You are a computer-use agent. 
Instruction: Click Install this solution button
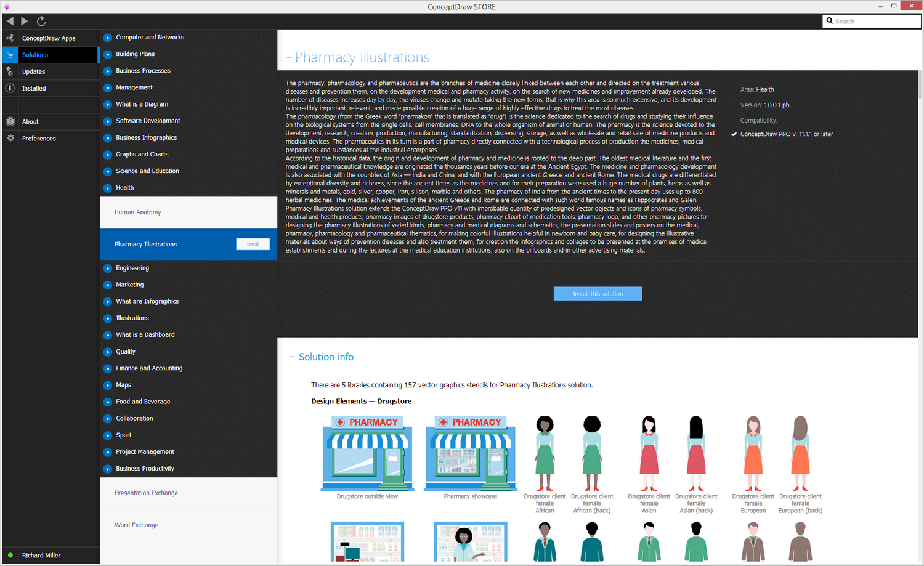click(598, 294)
